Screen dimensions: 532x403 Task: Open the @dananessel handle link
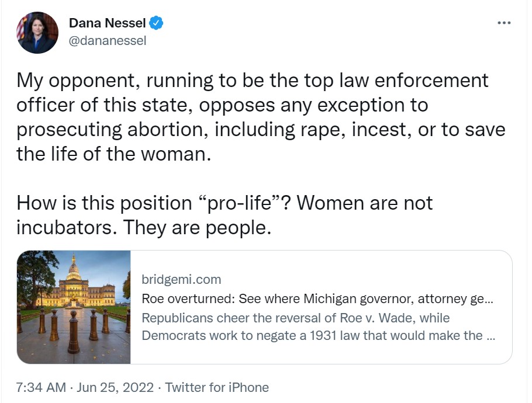pyautogui.click(x=108, y=40)
